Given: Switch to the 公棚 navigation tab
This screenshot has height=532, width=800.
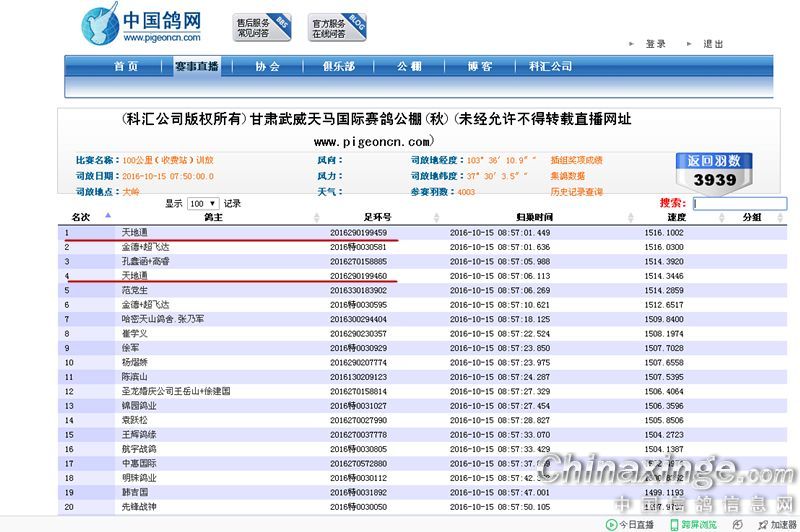Looking at the screenshot, I should [409, 66].
